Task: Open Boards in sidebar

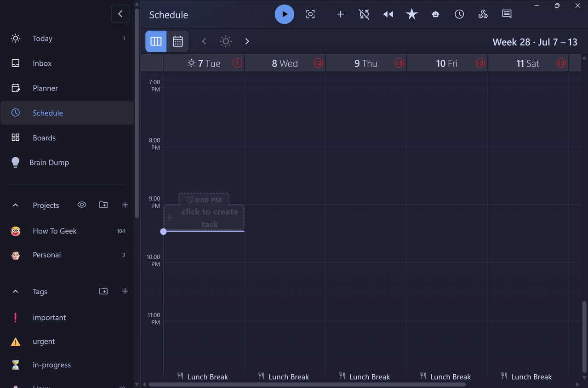Action: (x=67, y=138)
